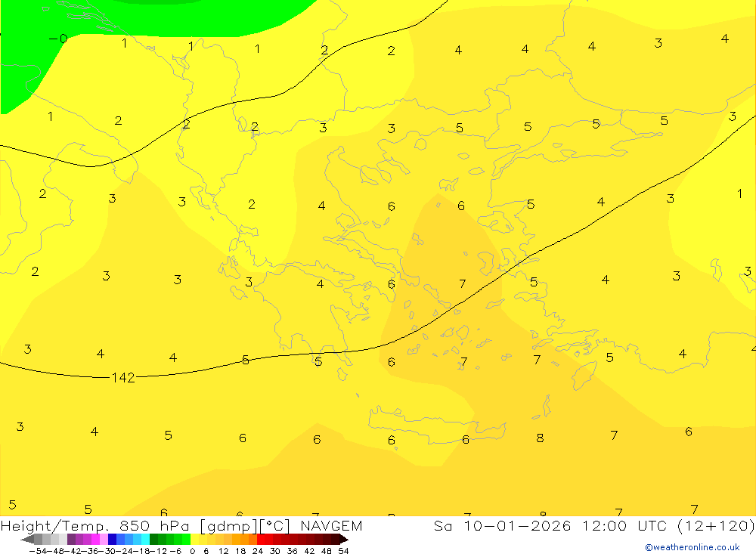Pick the bright magenta legend swatch near -36

[95, 540]
